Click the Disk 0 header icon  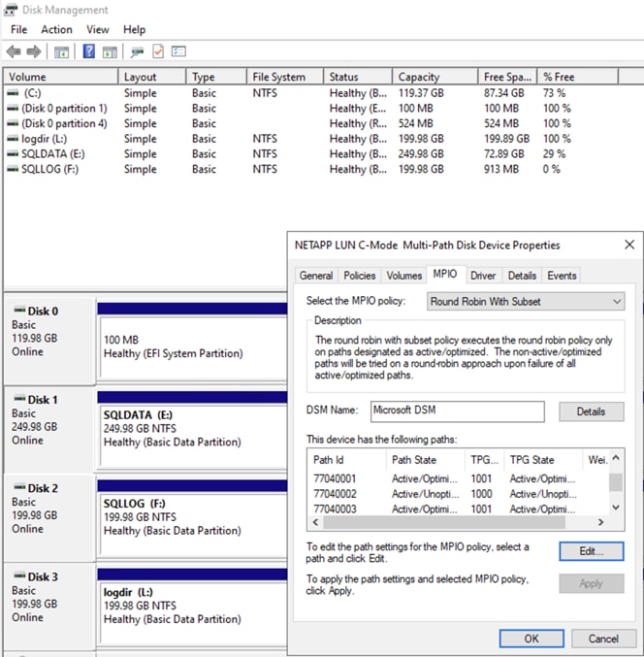click(x=19, y=311)
